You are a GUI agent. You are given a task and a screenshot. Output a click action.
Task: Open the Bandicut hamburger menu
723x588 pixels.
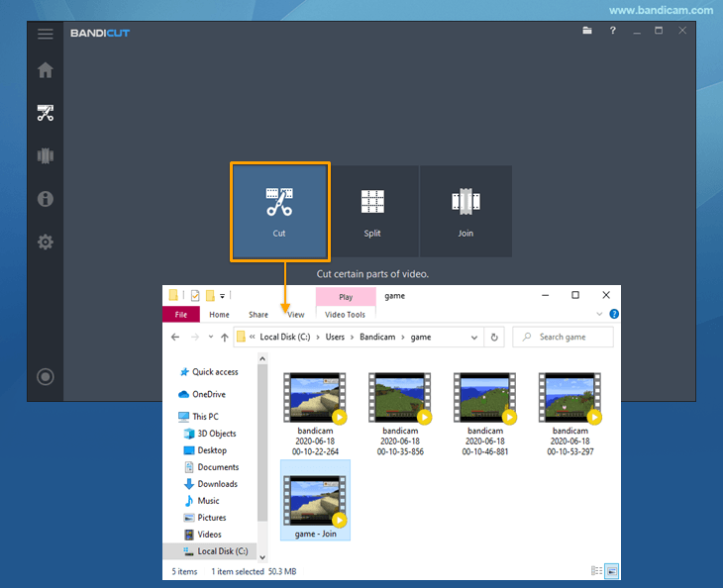(46, 34)
